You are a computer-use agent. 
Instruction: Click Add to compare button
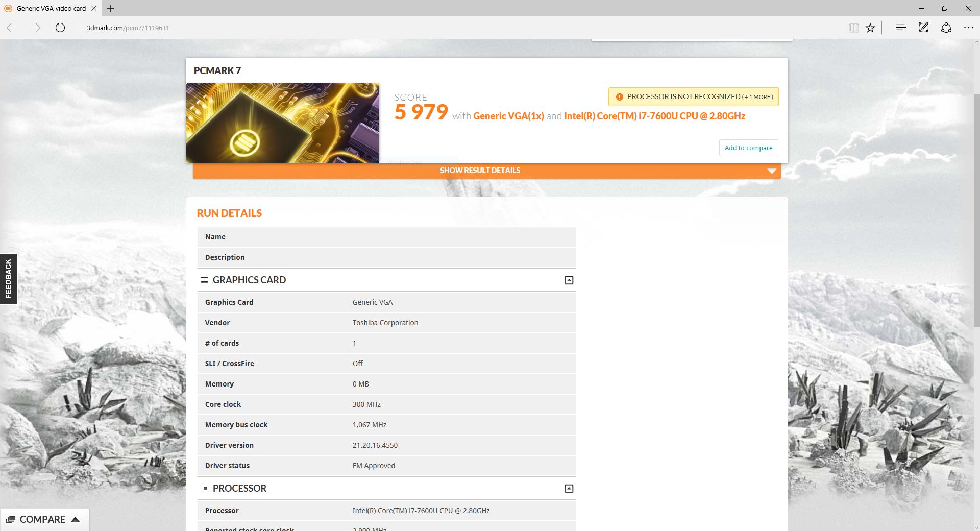[749, 148]
